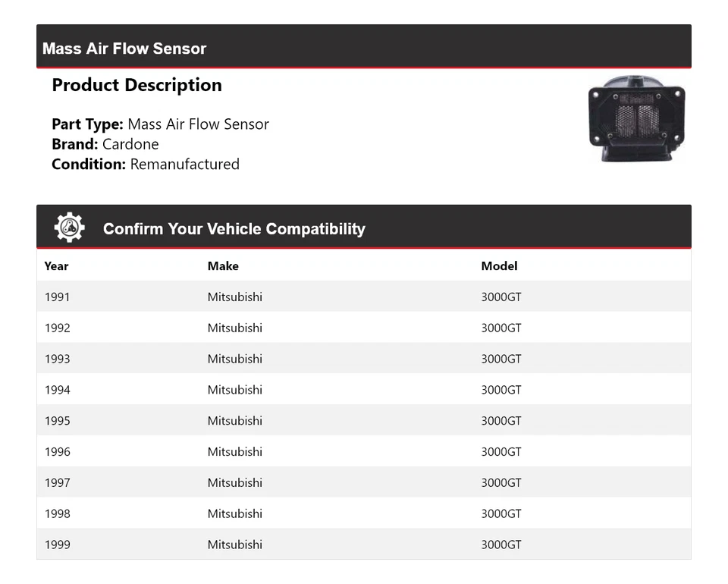
Task: Select the 1991 year row cell
Action: (x=57, y=297)
